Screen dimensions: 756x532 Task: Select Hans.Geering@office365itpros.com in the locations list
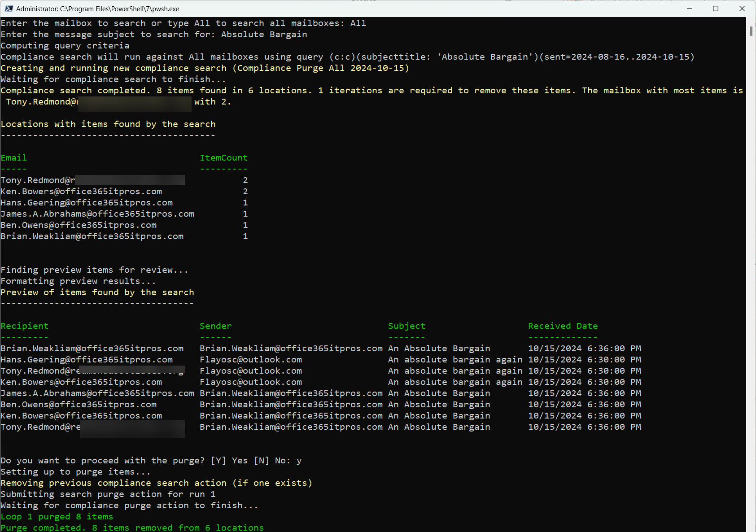click(x=87, y=202)
